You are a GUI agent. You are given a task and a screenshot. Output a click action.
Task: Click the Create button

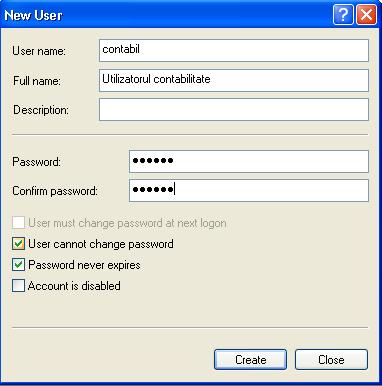[x=250, y=359]
